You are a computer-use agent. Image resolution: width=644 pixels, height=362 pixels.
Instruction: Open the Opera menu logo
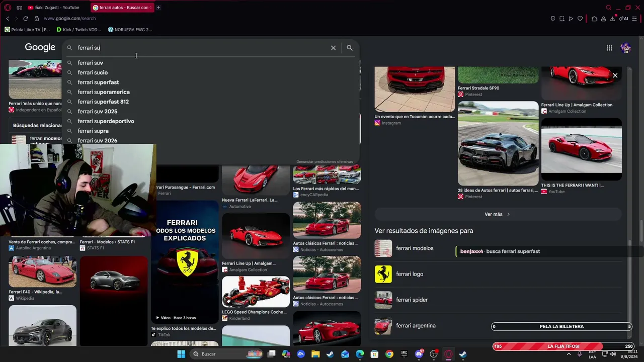[x=7, y=8]
